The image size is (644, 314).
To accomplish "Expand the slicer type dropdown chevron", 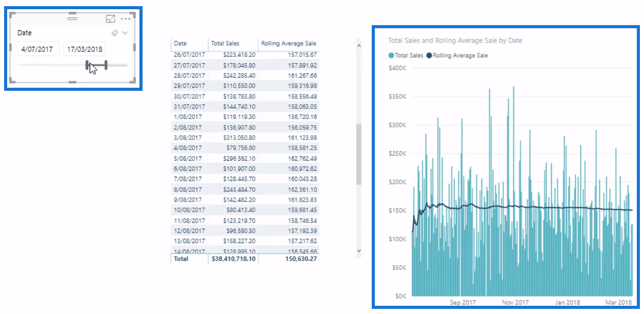I will click(125, 33).
